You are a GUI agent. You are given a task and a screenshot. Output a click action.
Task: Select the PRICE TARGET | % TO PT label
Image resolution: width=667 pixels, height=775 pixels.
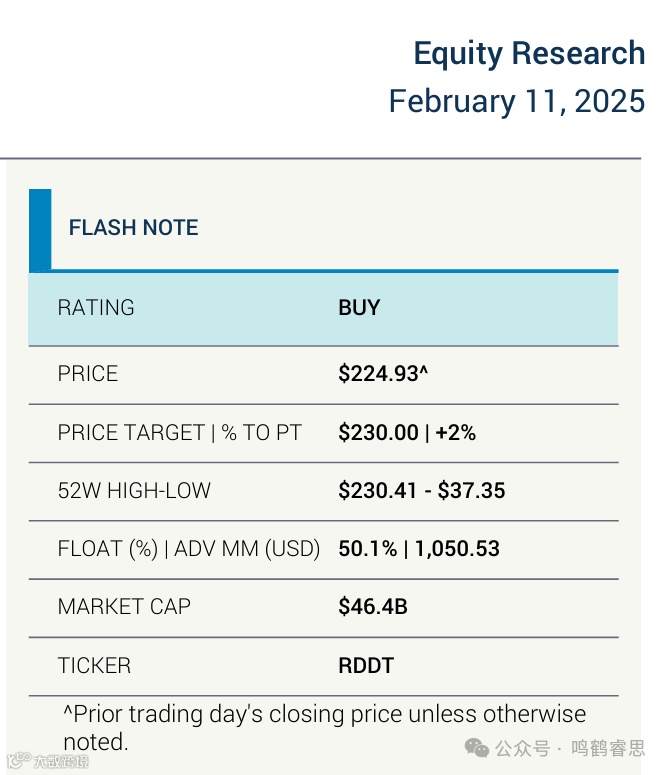point(180,433)
